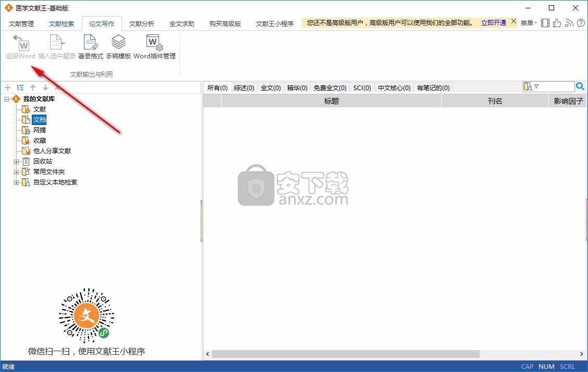Click the scrollbar right arrow

coord(582,354)
